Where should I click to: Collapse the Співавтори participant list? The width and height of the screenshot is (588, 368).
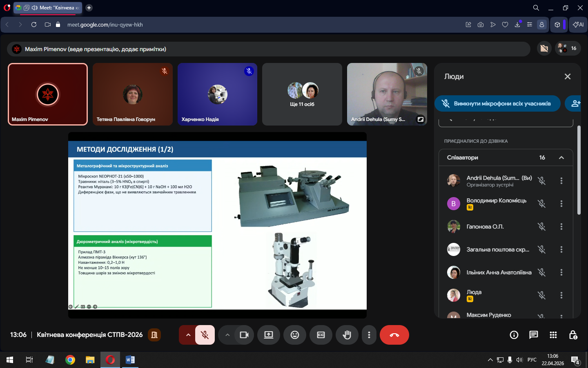click(561, 157)
